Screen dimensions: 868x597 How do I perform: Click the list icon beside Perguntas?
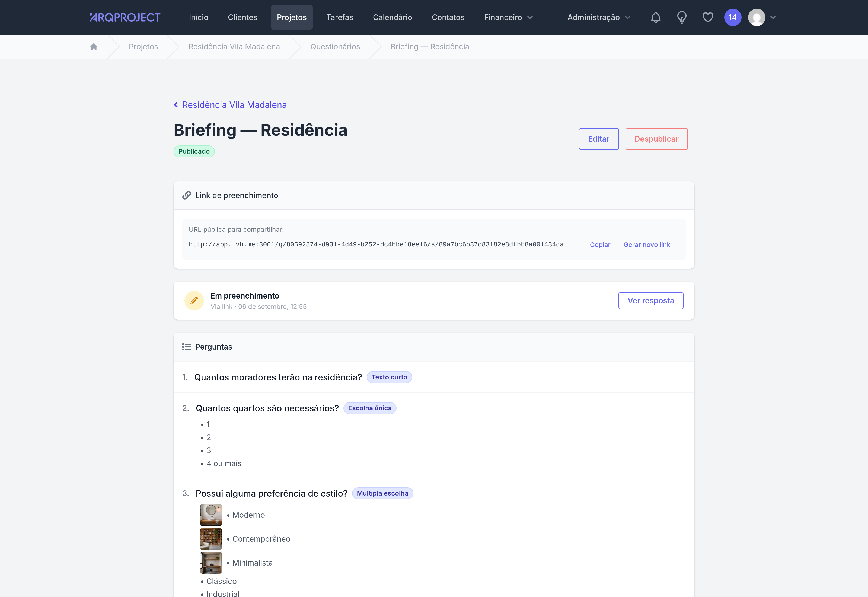pyautogui.click(x=187, y=347)
